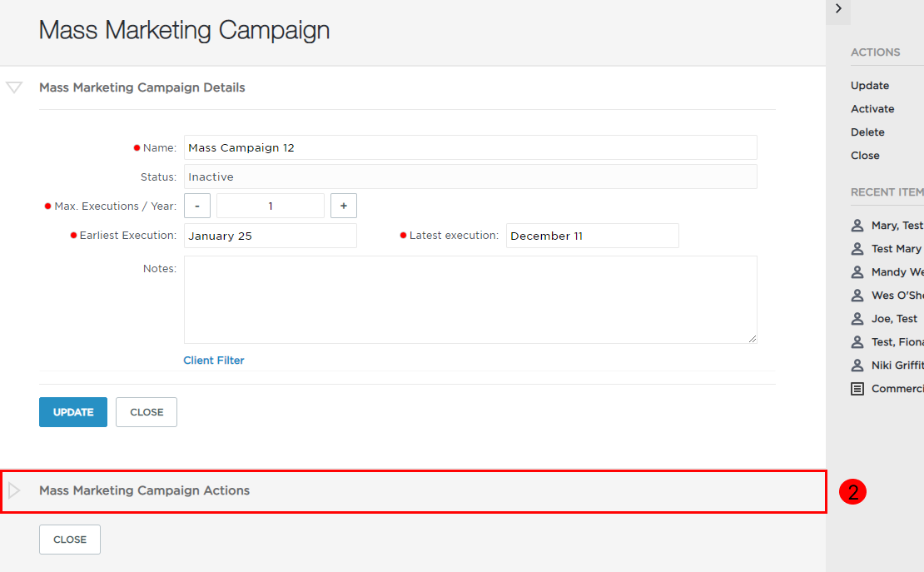Open person icon beside Joe, Test
The width and height of the screenshot is (924, 572).
[x=857, y=318]
